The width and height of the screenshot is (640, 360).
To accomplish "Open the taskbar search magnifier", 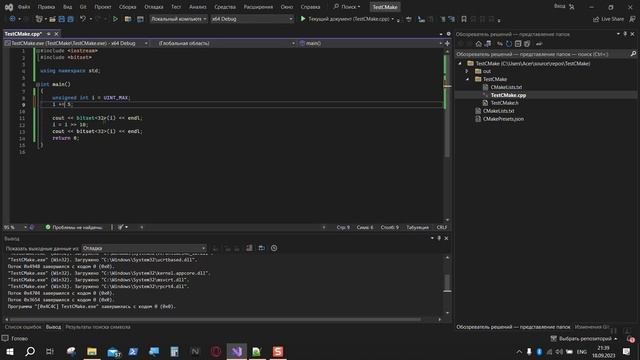I will [x=30, y=351].
